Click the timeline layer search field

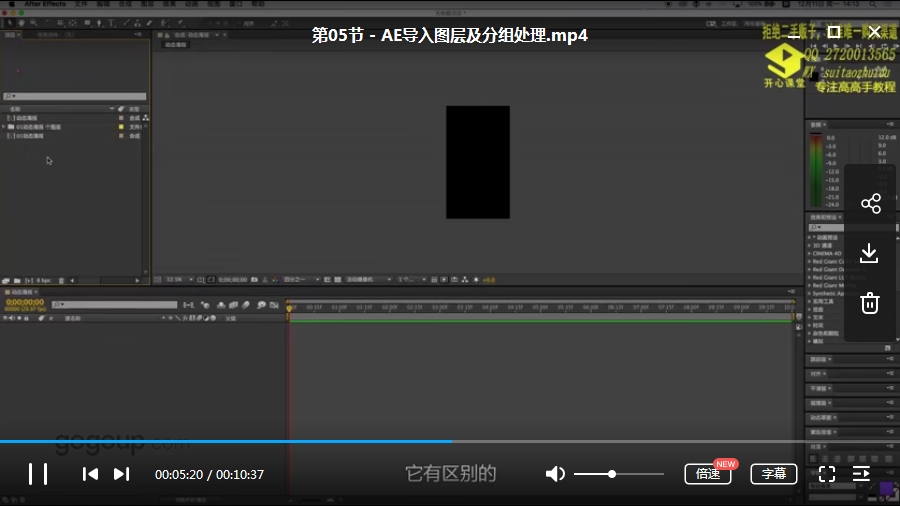[x=114, y=305]
